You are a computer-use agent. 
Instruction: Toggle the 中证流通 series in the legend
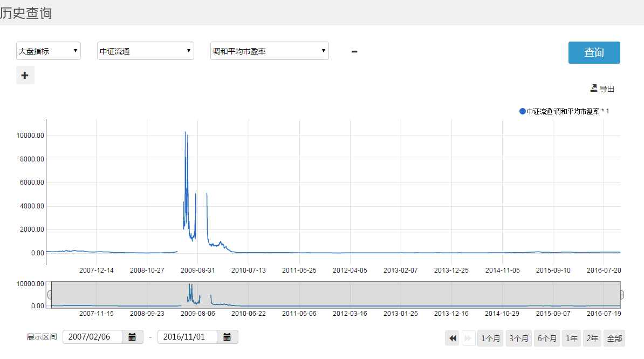[564, 111]
